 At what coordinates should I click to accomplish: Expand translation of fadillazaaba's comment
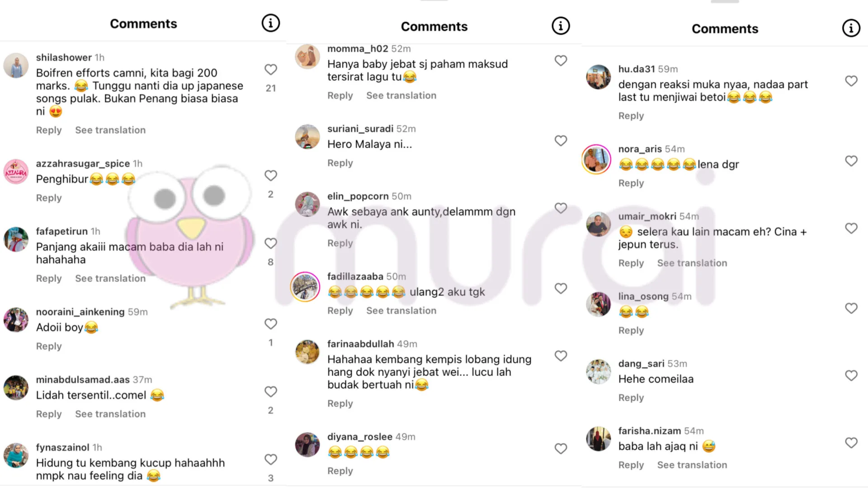tap(401, 310)
